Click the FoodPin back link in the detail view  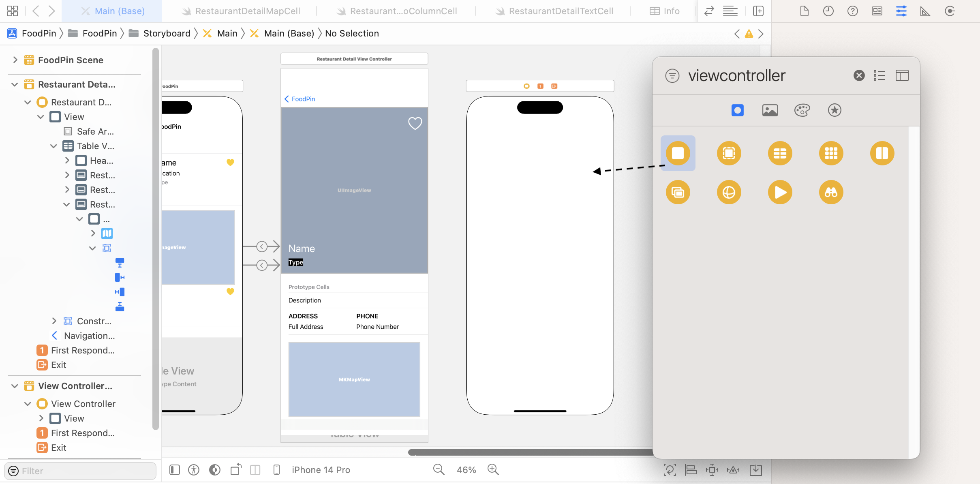click(299, 99)
